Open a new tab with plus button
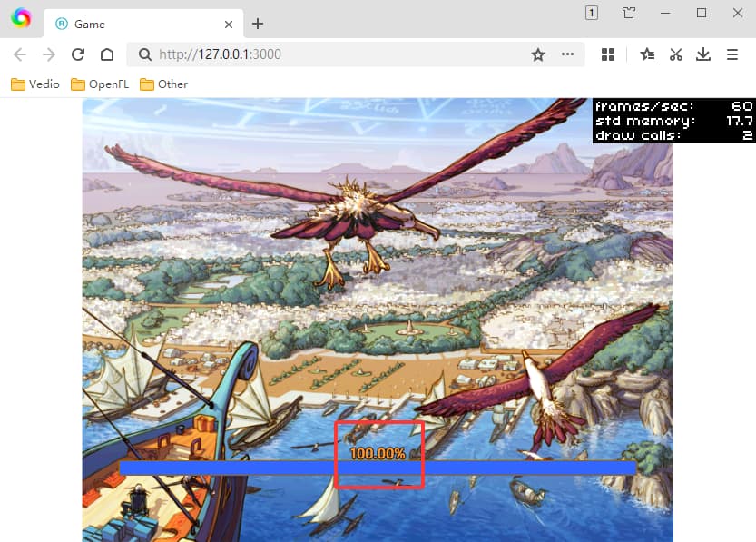Viewport: 756px width, 542px height. (x=258, y=24)
